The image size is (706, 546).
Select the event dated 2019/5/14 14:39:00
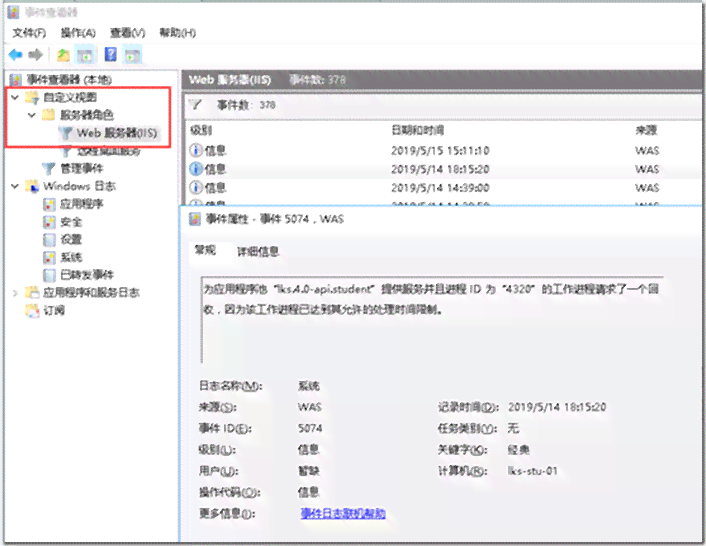[444, 188]
